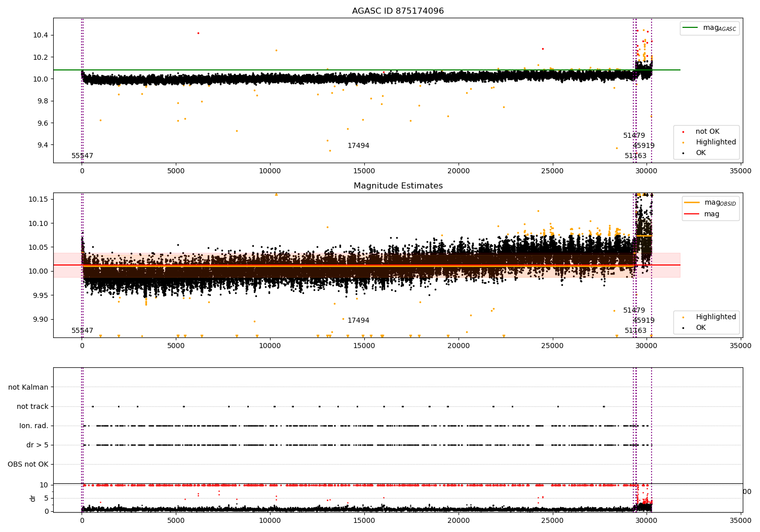Select 'Highlighted' legend entry in top plot
Image resolution: width=760 pixels, height=532 pixels.
pos(715,142)
